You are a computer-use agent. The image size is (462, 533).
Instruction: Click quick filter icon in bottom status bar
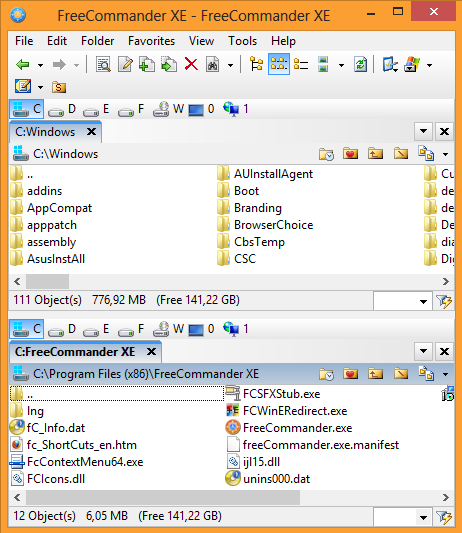(444, 517)
